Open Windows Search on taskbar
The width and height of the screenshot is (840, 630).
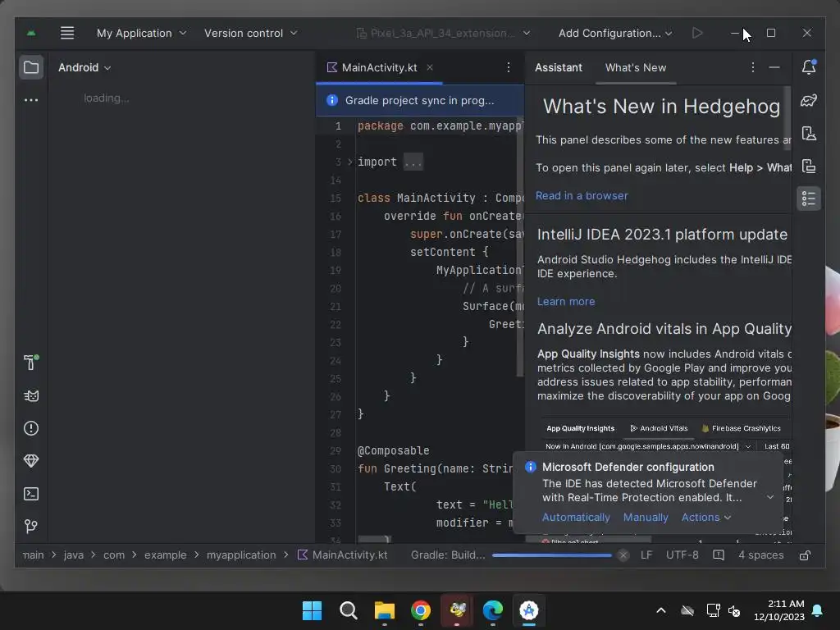pos(348,610)
